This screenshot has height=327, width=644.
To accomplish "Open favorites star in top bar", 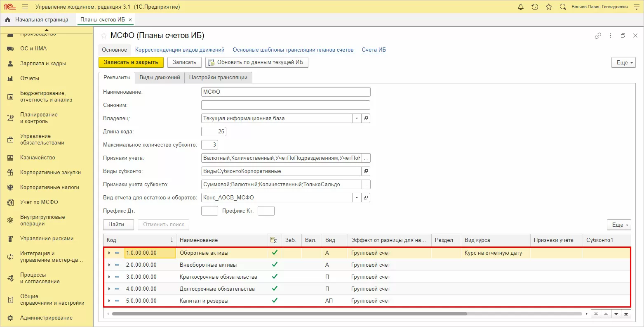I will (549, 7).
